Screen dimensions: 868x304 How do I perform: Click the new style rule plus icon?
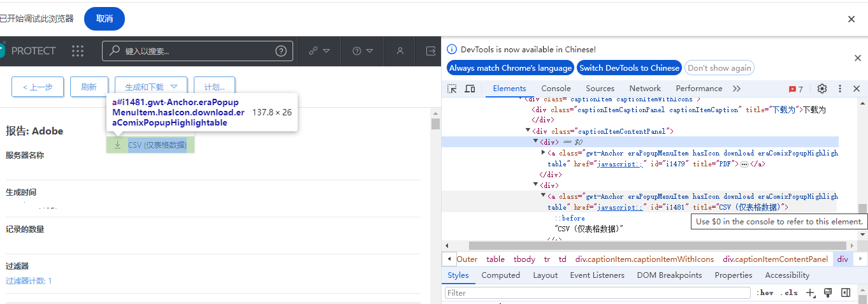pyautogui.click(x=810, y=293)
